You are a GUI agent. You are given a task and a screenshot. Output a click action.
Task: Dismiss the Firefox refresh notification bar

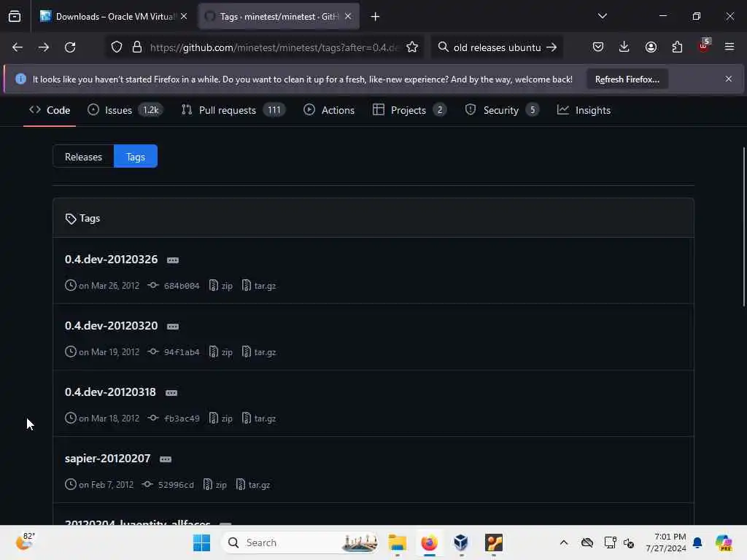[x=729, y=79]
